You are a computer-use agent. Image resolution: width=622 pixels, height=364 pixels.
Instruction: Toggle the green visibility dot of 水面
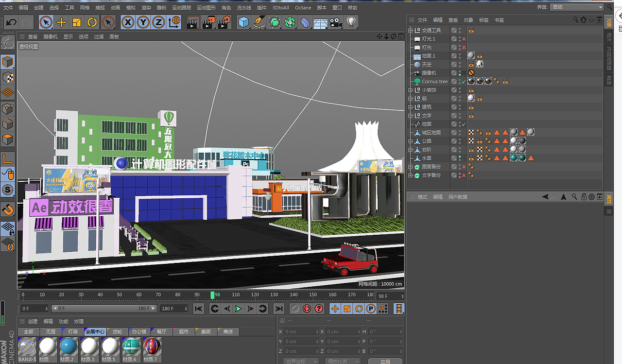pos(460,156)
